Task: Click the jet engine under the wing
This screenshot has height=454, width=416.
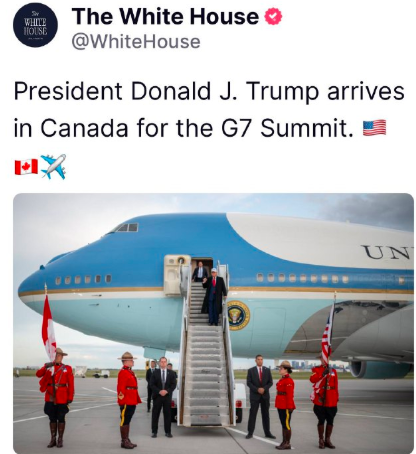Action: [x=381, y=369]
